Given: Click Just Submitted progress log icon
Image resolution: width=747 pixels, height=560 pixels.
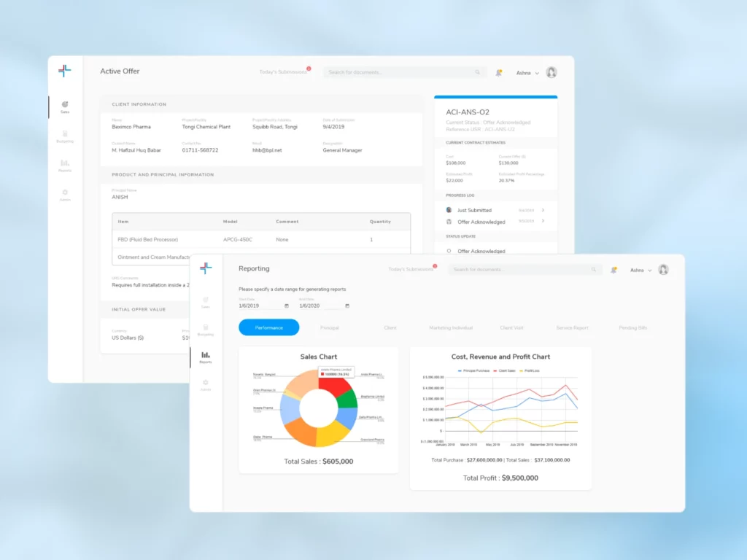Looking at the screenshot, I should tap(449, 210).
